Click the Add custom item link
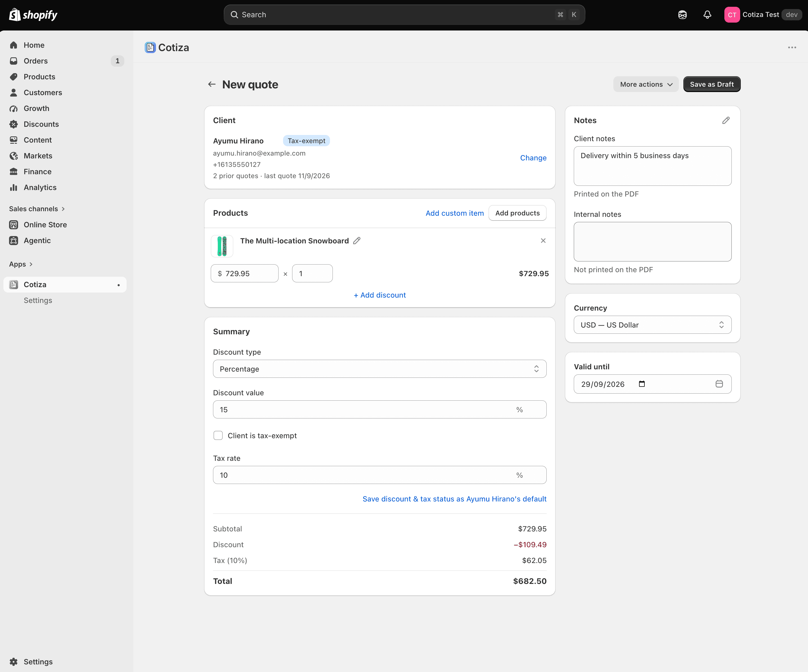The height and width of the screenshot is (672, 808). click(454, 213)
